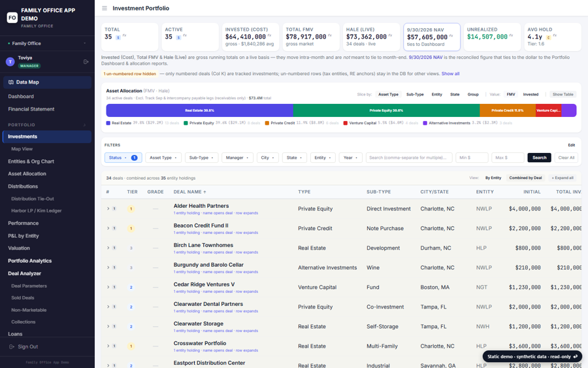Slice allocation by Asset Type
The width and height of the screenshot is (588, 368).
pos(388,95)
